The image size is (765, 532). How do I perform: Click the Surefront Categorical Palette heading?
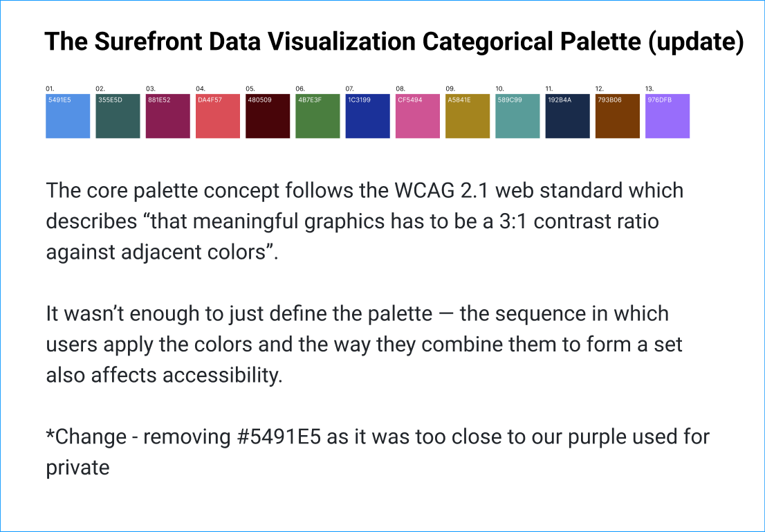click(394, 42)
